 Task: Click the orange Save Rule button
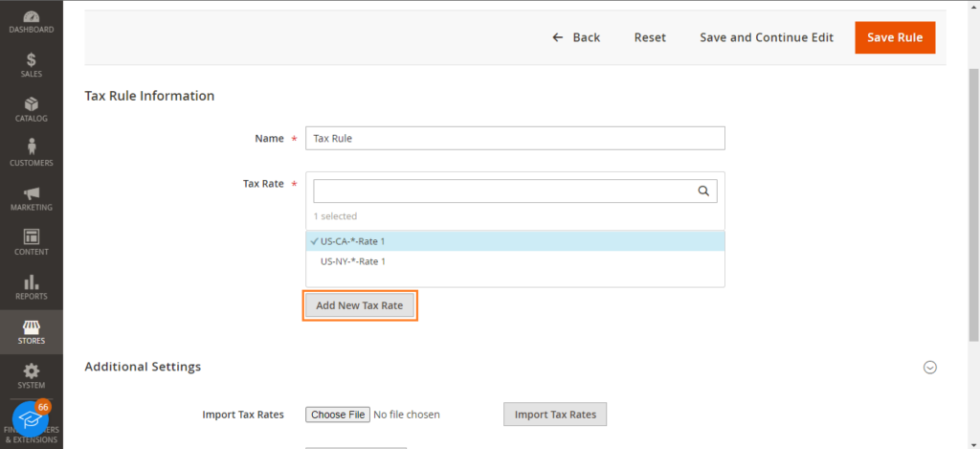[x=895, y=37]
